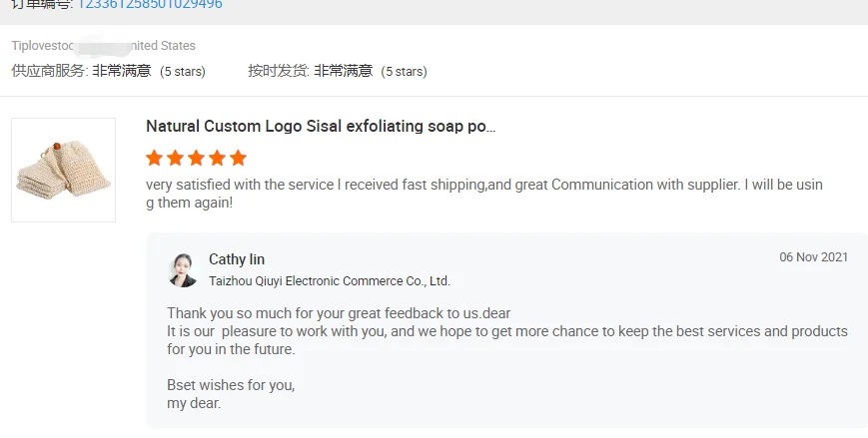Click the first orange rating star
This screenshot has height=438, width=868.
(154, 158)
